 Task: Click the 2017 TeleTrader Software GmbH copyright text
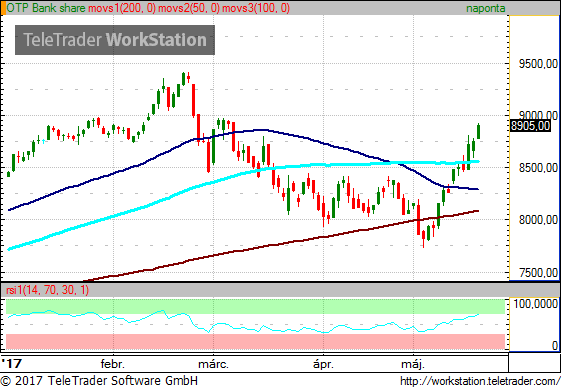coord(99,380)
